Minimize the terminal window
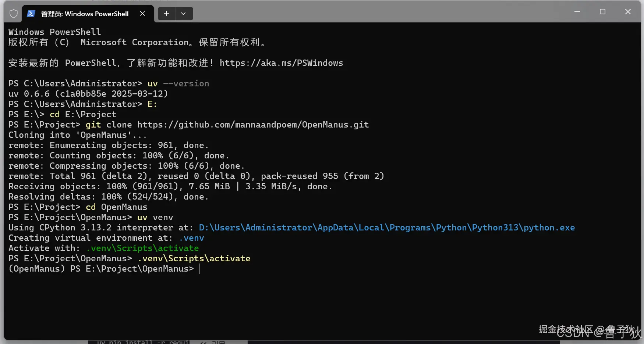Image resolution: width=644 pixels, height=344 pixels. pyautogui.click(x=577, y=12)
